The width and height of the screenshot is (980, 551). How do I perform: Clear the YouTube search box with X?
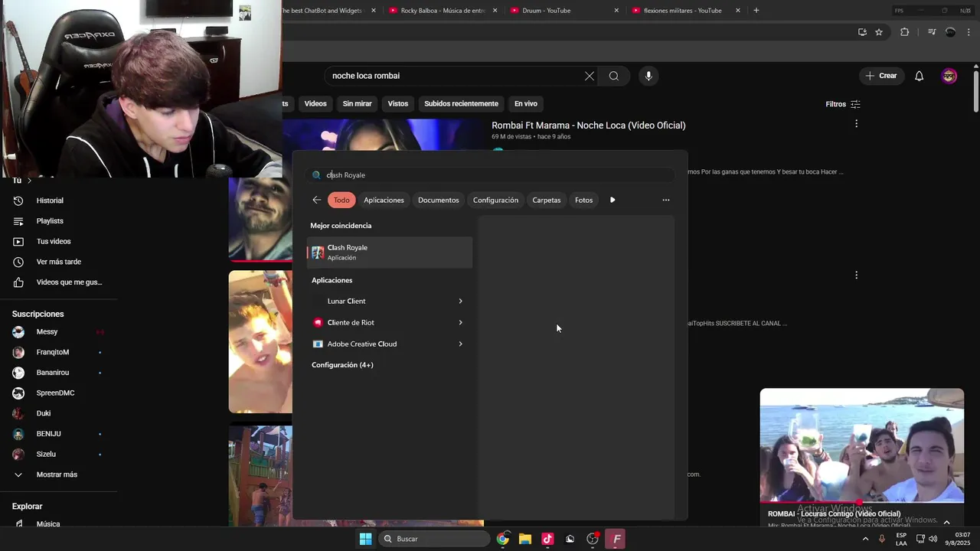pos(589,76)
